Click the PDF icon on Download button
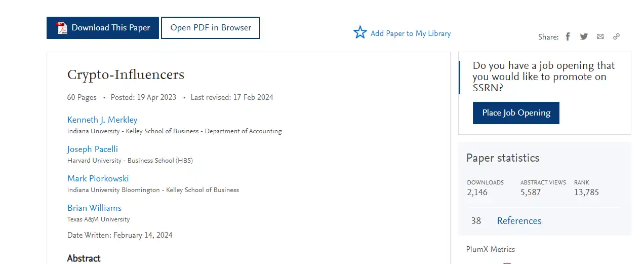The image size is (644, 264). 61,28
